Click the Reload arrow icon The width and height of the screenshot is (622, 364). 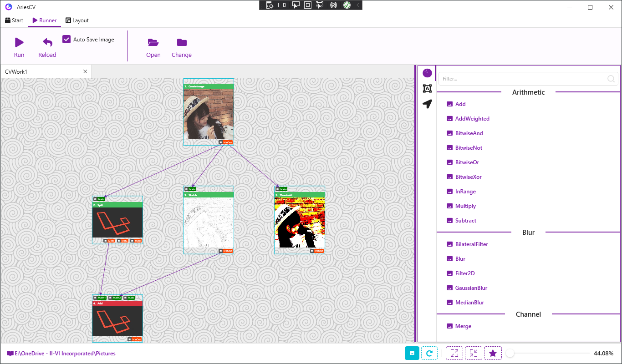47,42
